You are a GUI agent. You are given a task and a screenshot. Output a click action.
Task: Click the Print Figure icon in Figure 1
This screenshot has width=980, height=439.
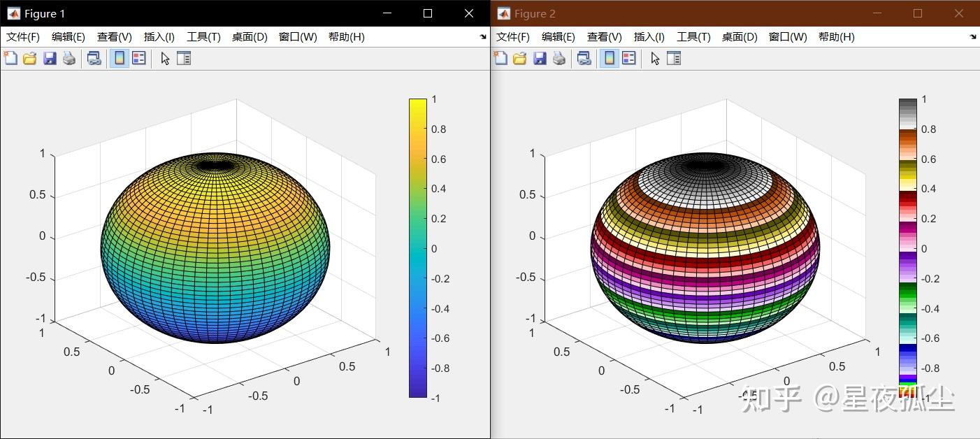(68, 58)
